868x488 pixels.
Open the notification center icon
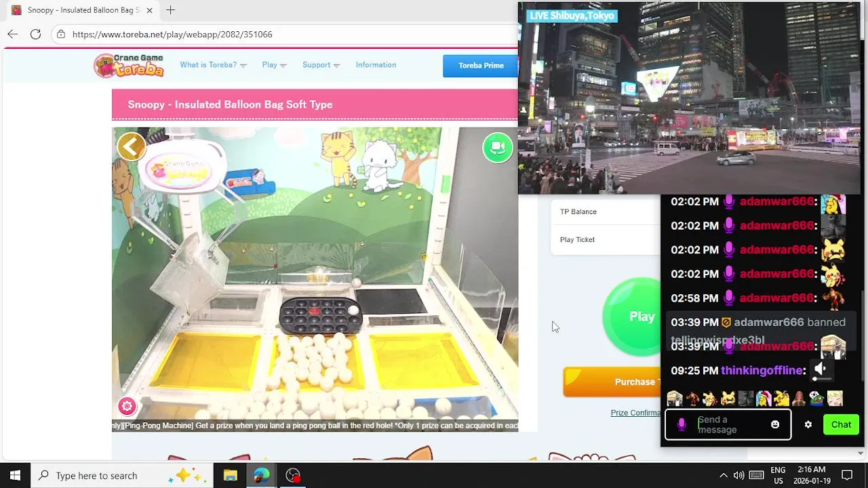coord(847,475)
